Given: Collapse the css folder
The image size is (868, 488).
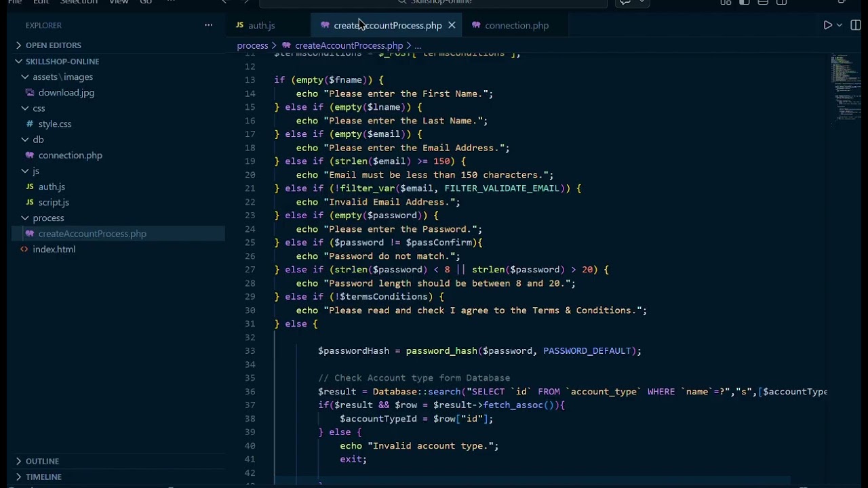Looking at the screenshot, I should click(25, 108).
